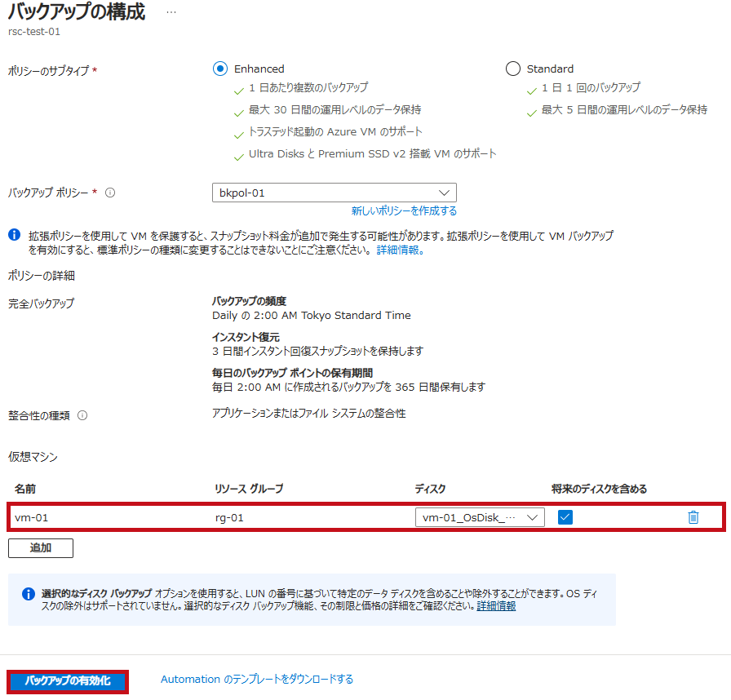The width and height of the screenshot is (731, 700).
Task: Open 詳細情報 link in the enhanced policy notice
Action: 400,250
